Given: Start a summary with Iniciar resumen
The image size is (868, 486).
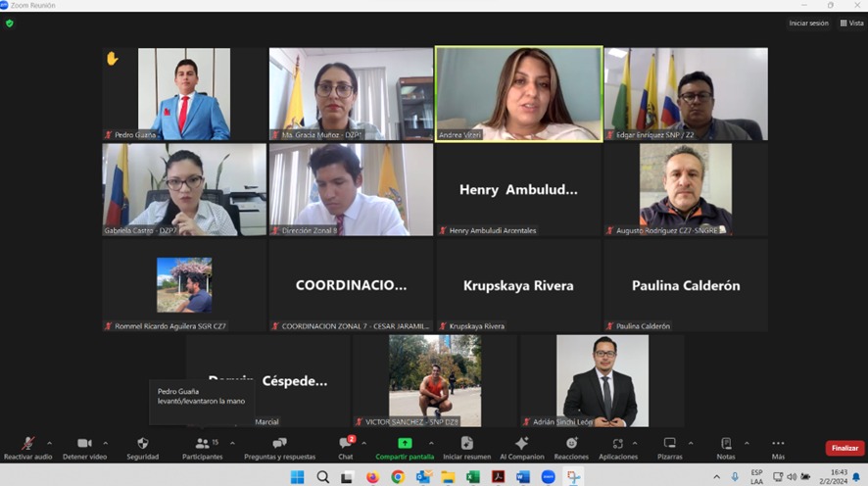Looking at the screenshot, I should [x=466, y=444].
